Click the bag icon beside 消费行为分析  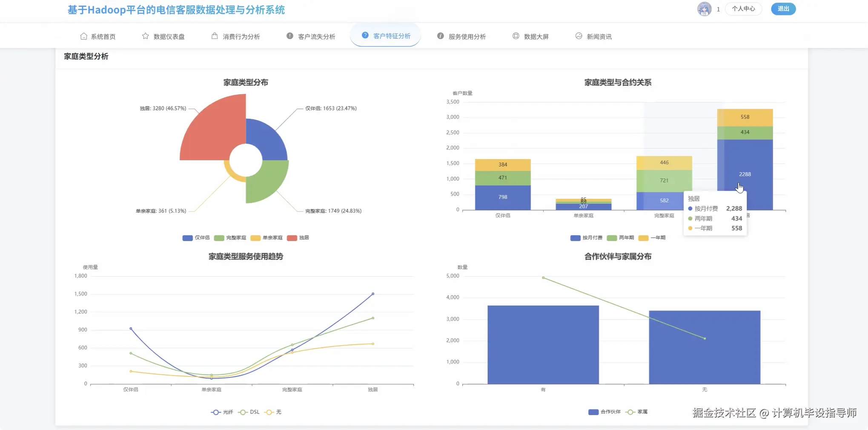point(215,36)
